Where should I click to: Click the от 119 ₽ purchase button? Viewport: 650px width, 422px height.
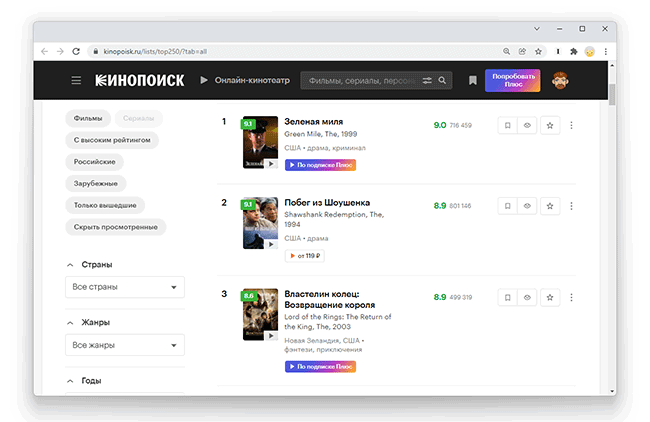[x=305, y=256]
